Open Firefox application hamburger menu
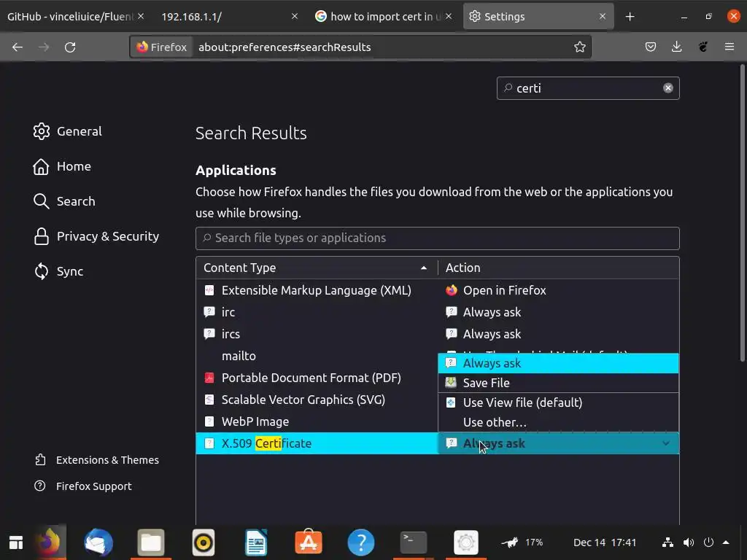The image size is (747, 560). pyautogui.click(x=729, y=47)
